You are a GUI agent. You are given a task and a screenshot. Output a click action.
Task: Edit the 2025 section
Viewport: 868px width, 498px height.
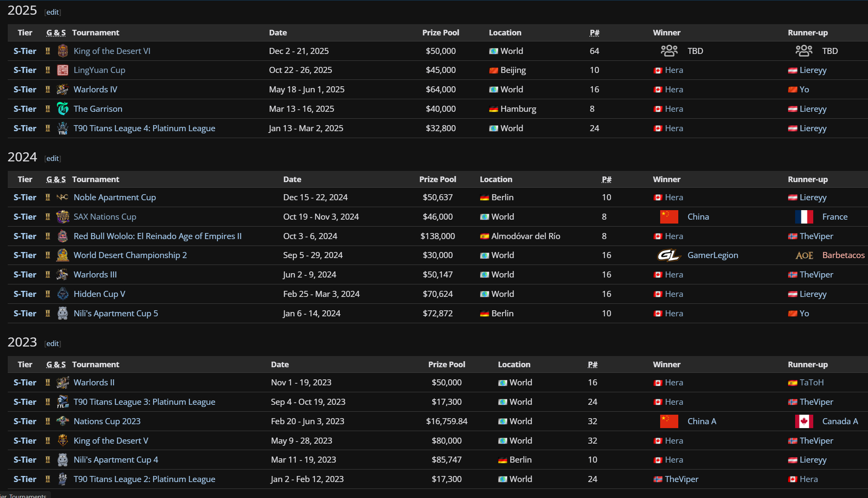(x=53, y=12)
